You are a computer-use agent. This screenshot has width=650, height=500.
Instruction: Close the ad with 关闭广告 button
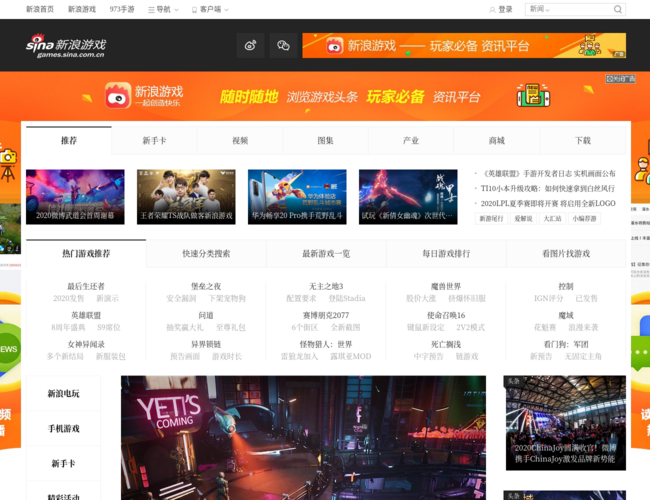pyautogui.click(x=620, y=79)
